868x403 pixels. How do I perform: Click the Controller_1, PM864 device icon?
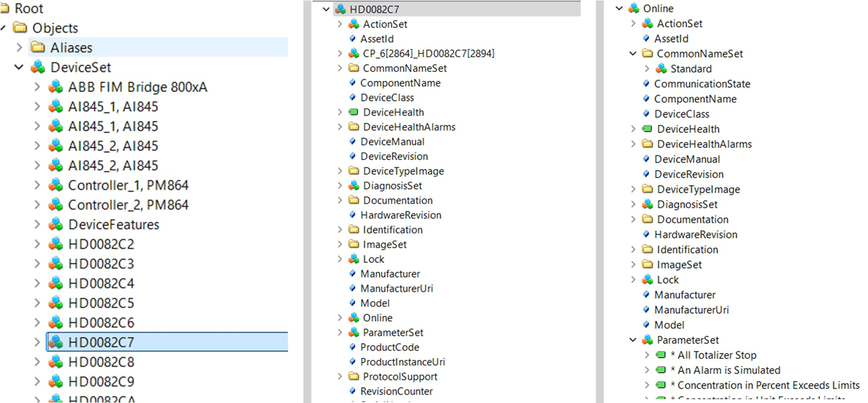56,185
